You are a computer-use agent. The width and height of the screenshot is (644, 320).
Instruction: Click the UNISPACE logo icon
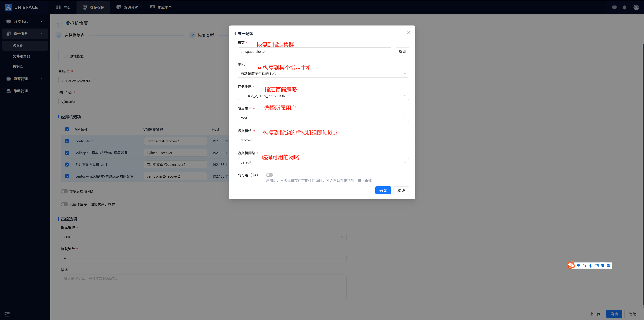tap(9, 7)
